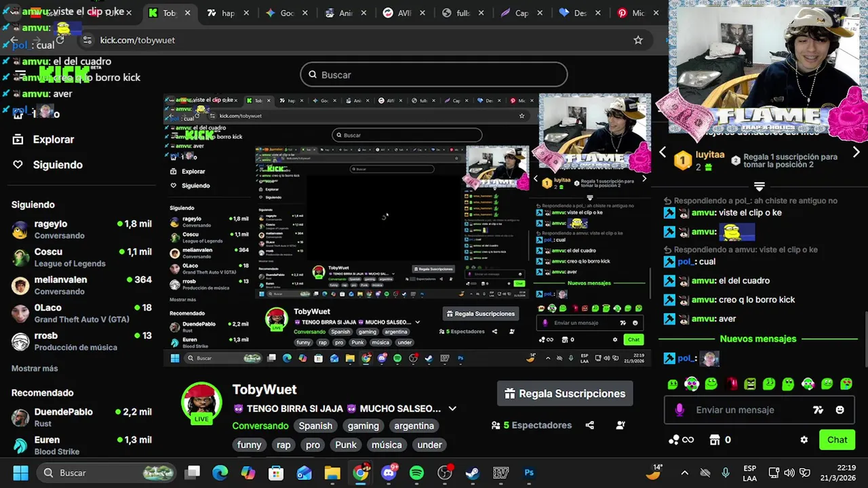This screenshot has width=868, height=488.
Task: Click TobyWuet's LIVE avatar
Action: [202, 403]
